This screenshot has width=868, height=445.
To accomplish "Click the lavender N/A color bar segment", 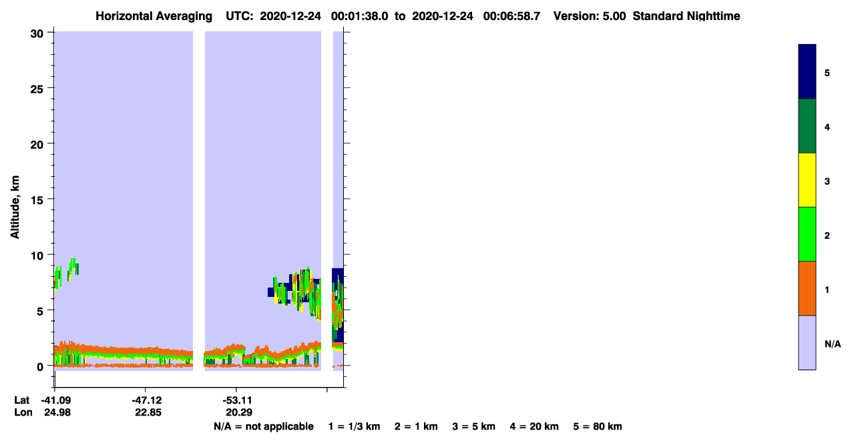I will (807, 342).
